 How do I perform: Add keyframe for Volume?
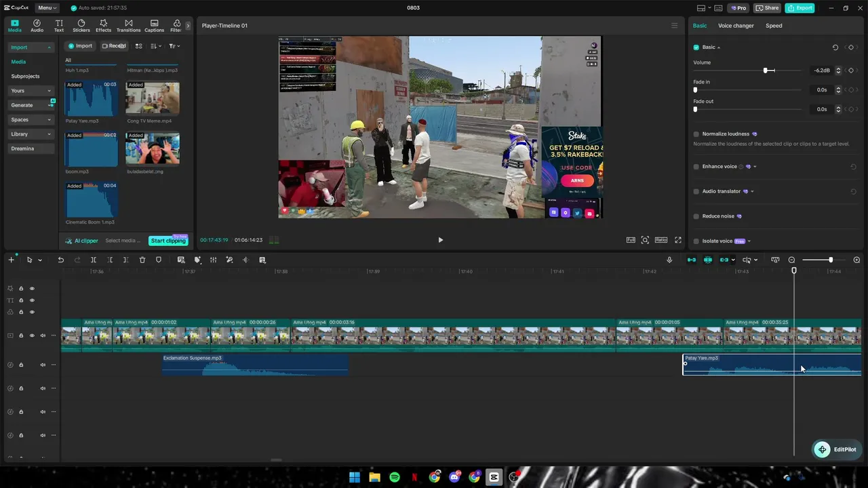pos(851,70)
